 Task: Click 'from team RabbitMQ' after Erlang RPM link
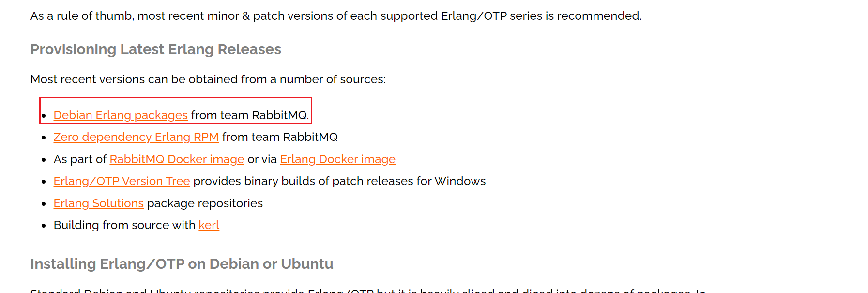[280, 137]
